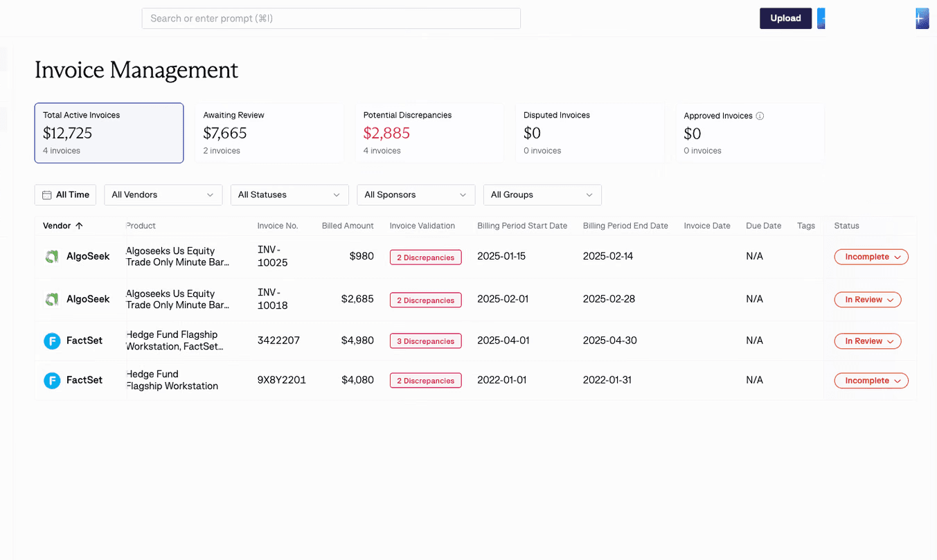Click the FactSet logo in the 3422207 row

[52, 341]
